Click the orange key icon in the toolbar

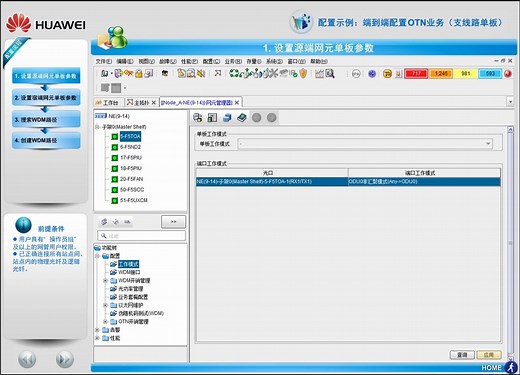click(129, 73)
